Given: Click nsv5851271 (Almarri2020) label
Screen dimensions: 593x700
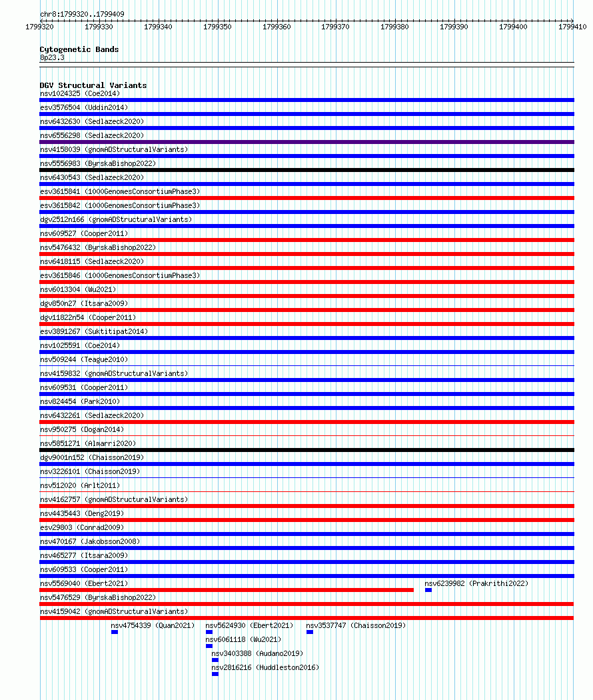Looking at the screenshot, I should pyautogui.click(x=88, y=443).
